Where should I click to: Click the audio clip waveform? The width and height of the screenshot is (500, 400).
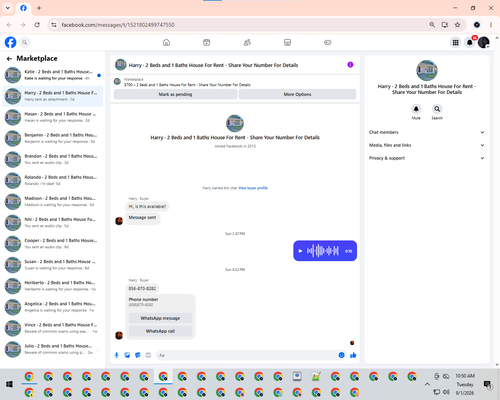[x=323, y=251]
